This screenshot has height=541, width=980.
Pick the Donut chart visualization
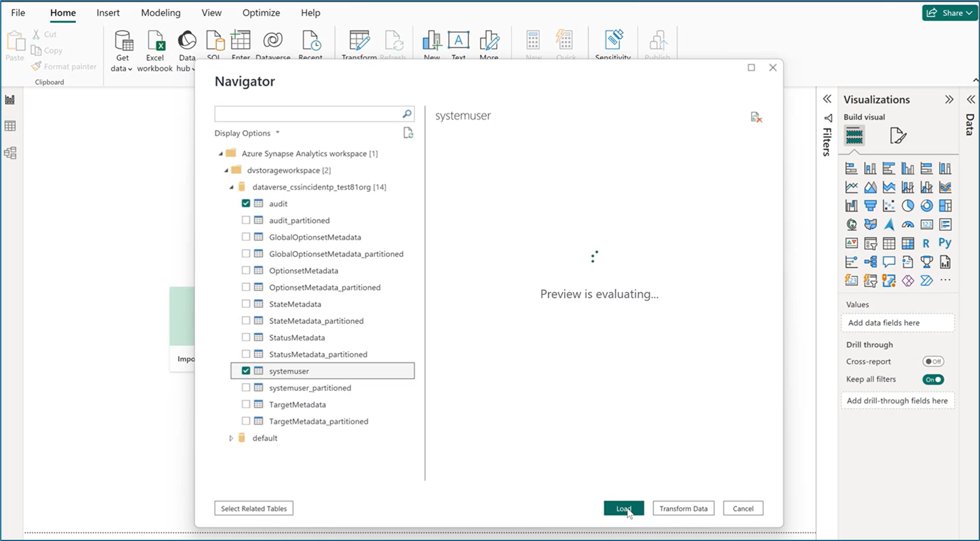(926, 206)
